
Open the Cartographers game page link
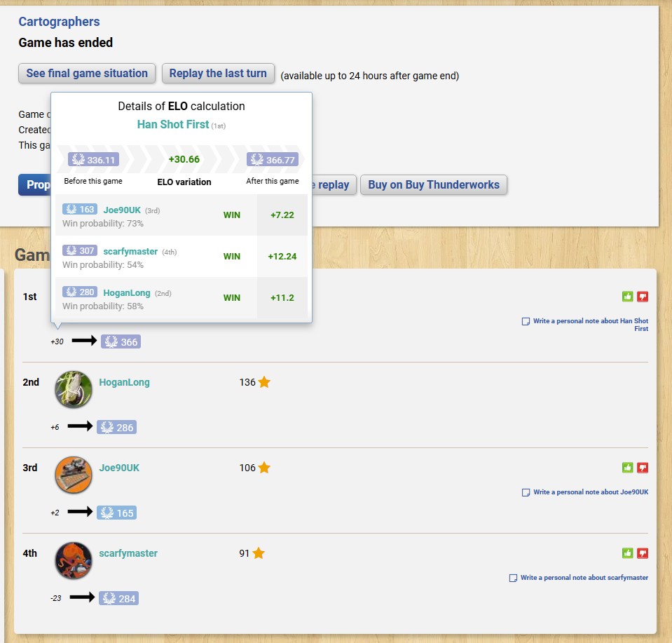pyautogui.click(x=59, y=22)
